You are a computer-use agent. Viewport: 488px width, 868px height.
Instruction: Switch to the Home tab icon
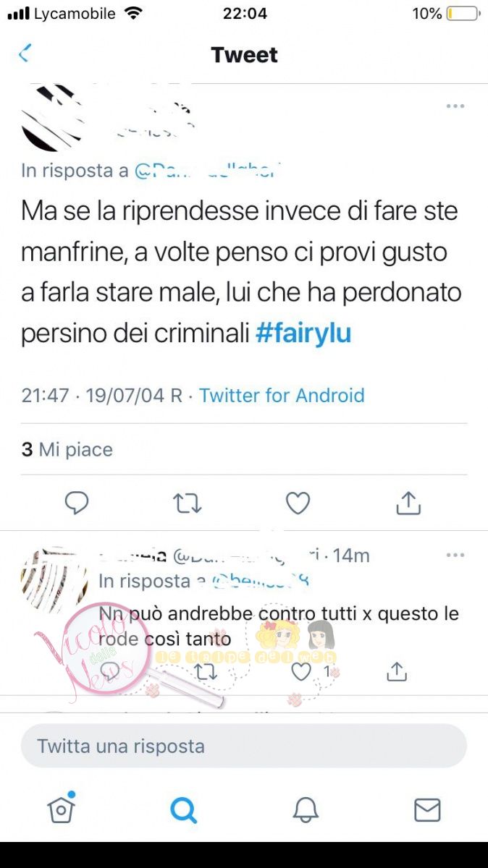(62, 809)
